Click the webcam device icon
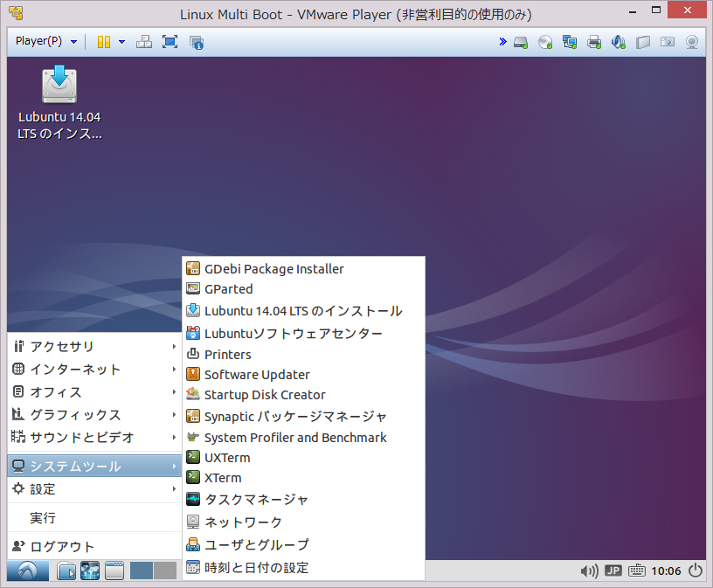The height and width of the screenshot is (588, 713). pyautogui.click(x=692, y=42)
